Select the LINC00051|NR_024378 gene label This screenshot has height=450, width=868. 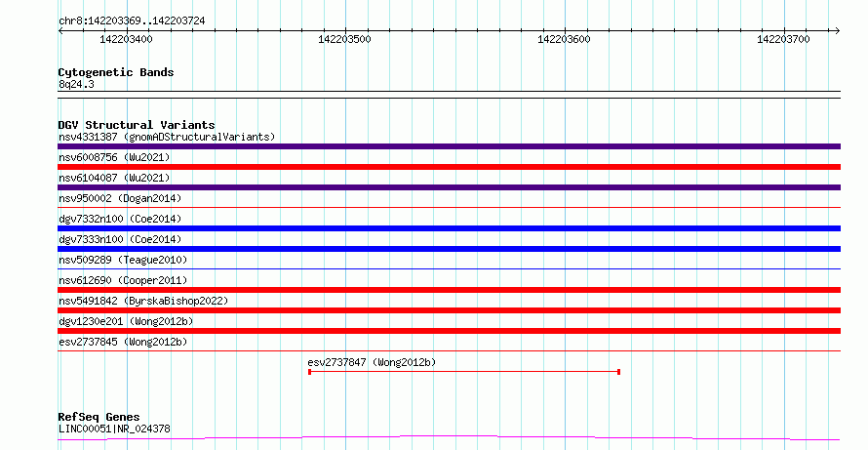(x=114, y=429)
